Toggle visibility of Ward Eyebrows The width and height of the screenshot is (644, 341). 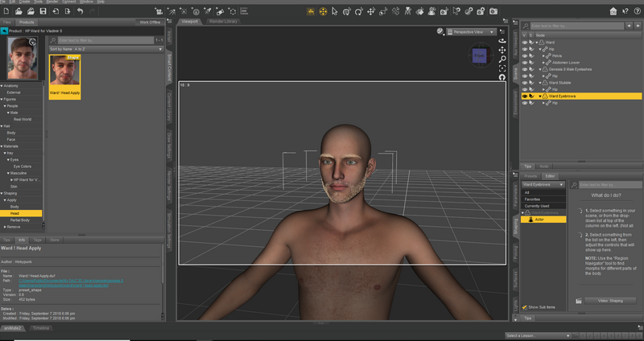tap(525, 96)
